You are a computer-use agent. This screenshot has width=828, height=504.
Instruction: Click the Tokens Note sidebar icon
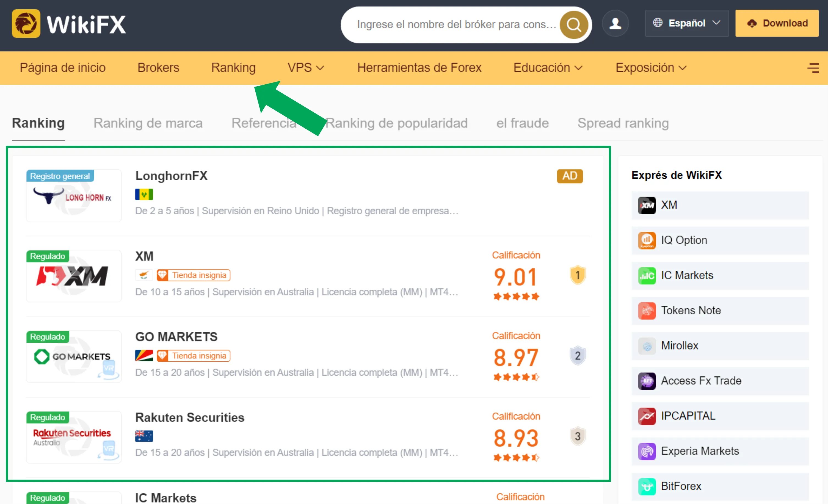click(647, 311)
